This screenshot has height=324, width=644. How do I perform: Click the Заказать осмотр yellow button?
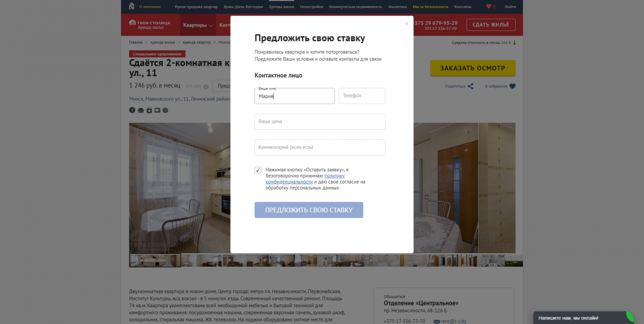(473, 68)
